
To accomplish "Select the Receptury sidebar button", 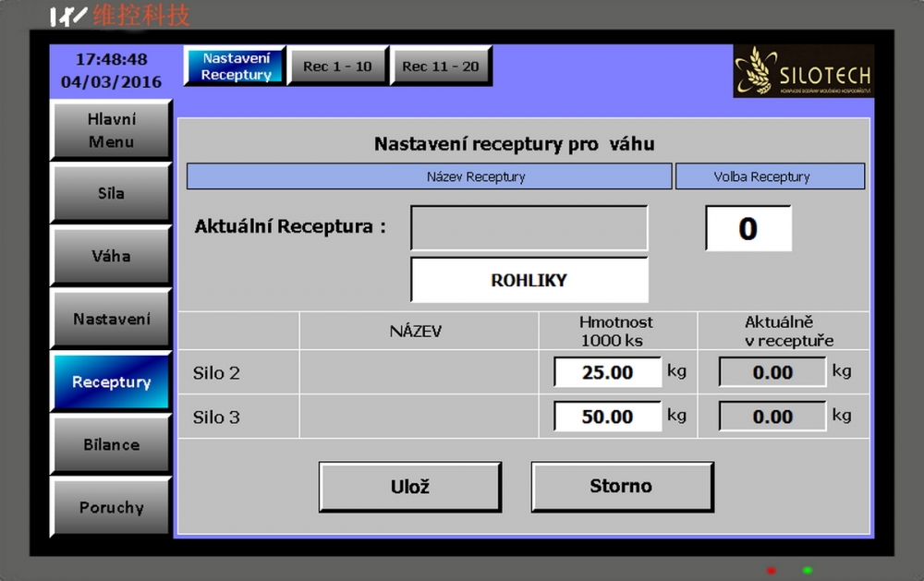I will (x=111, y=381).
